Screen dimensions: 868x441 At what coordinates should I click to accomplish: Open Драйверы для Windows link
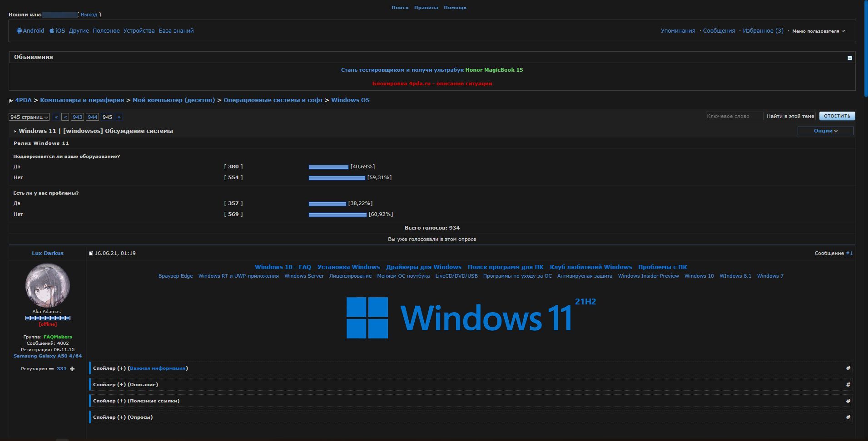[x=424, y=267]
